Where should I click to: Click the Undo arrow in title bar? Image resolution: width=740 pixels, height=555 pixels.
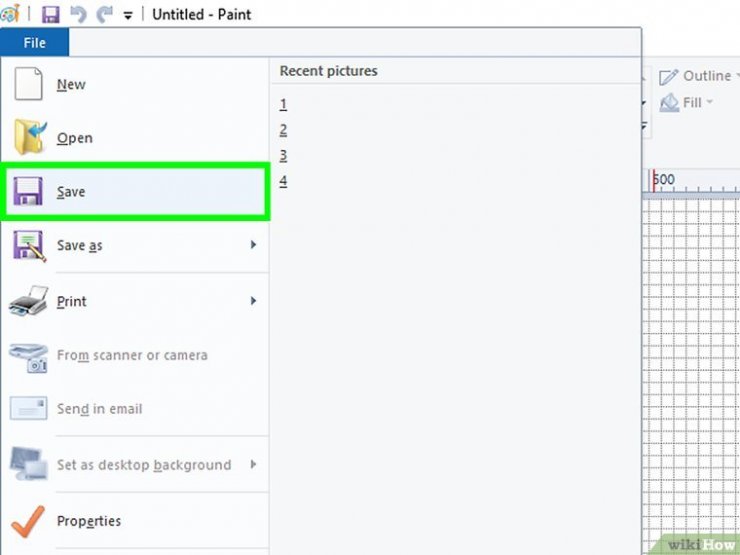coord(78,14)
